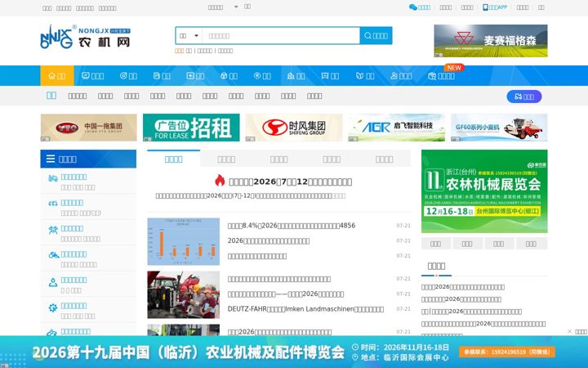Open the home icon item in blue navigation bar
The height and width of the screenshot is (368, 588).
57,76
